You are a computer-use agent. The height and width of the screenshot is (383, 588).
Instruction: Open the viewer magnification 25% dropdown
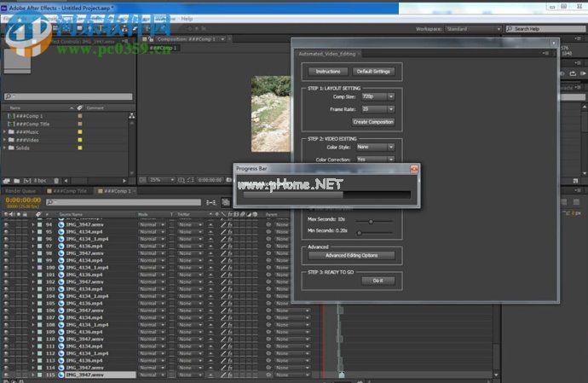click(162, 180)
